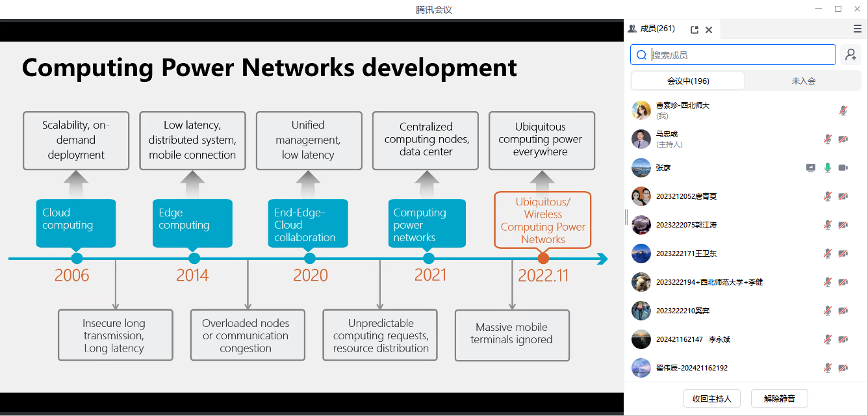The width and height of the screenshot is (868, 416).
Task: Select member 2023222194+西北师范大学+李健
Action: (x=709, y=282)
